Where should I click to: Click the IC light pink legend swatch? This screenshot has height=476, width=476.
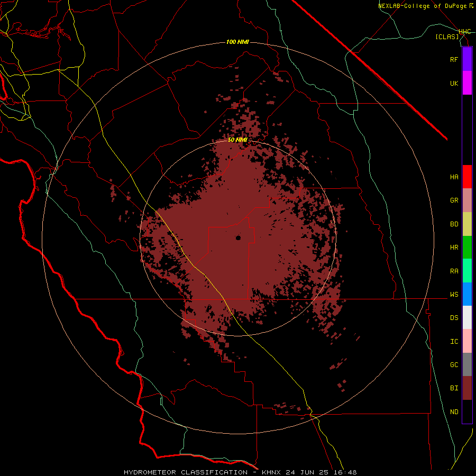(467, 341)
